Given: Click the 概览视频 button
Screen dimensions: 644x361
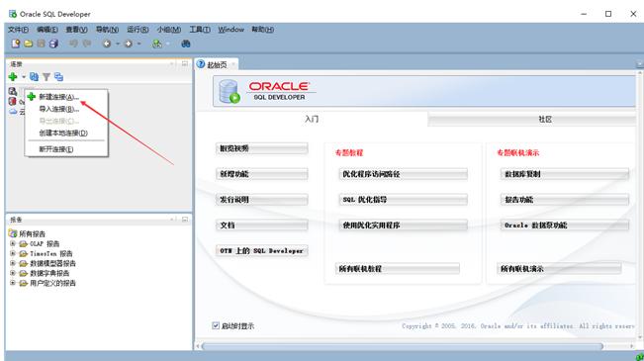Looking at the screenshot, I should [261, 148].
